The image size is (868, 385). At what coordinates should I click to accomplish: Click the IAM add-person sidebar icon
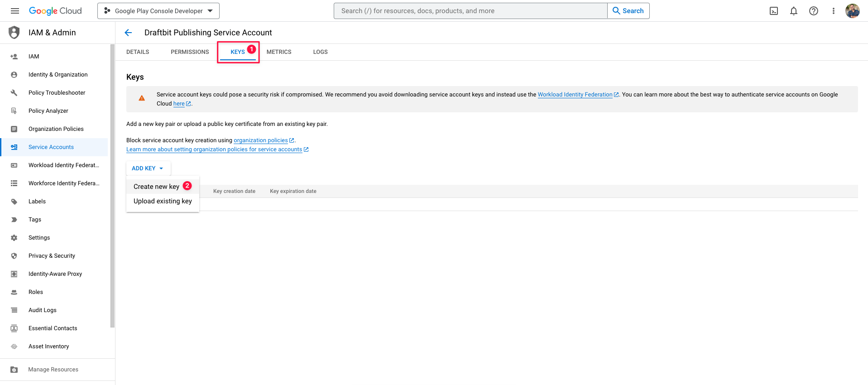coord(14,57)
